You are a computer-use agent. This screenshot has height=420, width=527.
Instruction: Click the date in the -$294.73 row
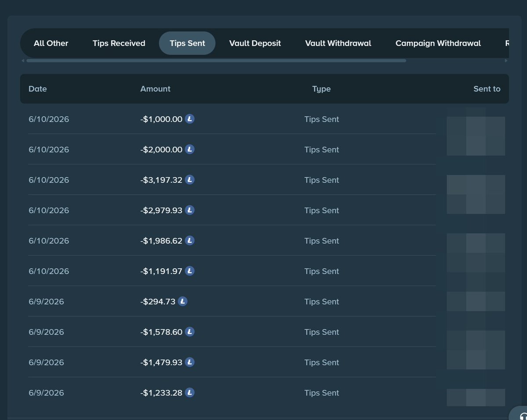coord(47,302)
